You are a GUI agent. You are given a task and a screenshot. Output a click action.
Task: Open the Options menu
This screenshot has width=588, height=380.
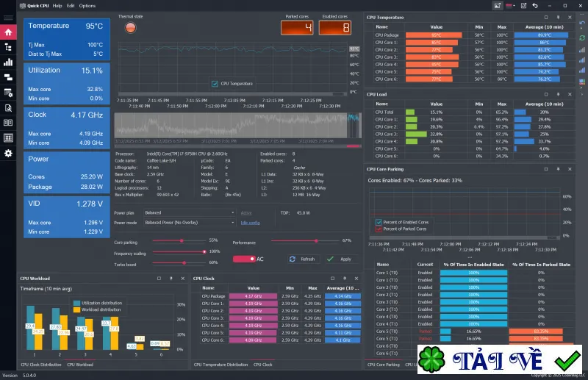[87, 6]
